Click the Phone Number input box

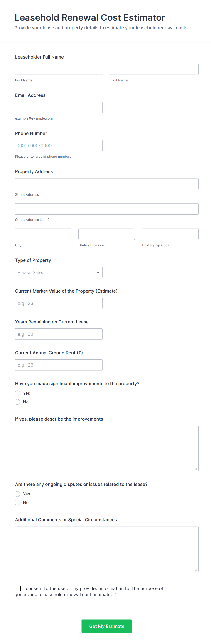point(59,145)
